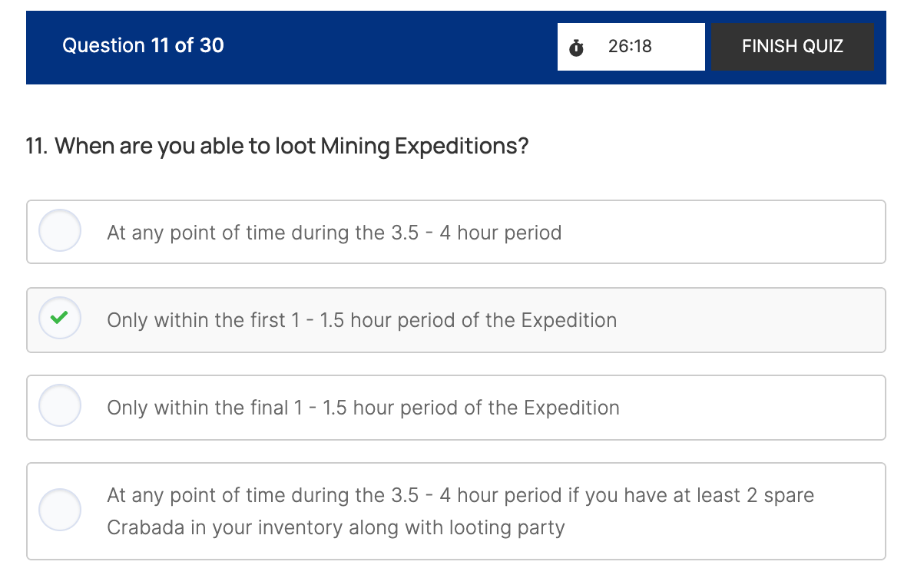This screenshot has height=588, width=914.
Task: Click the question text about looting Mining Expeditions
Action: [292, 146]
